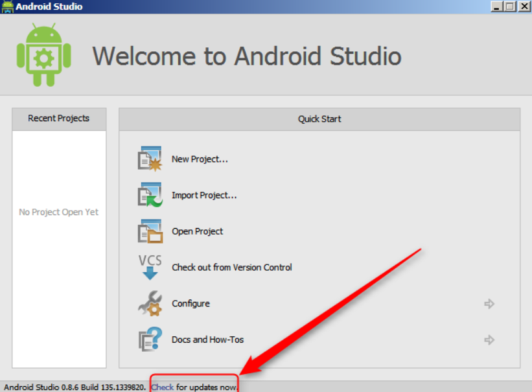Maximize the Android Studio window

[x=510, y=6]
